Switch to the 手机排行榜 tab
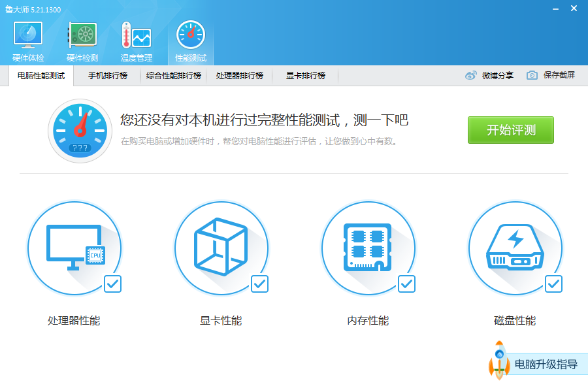Image resolution: width=588 pixels, height=392 pixels. (x=108, y=76)
